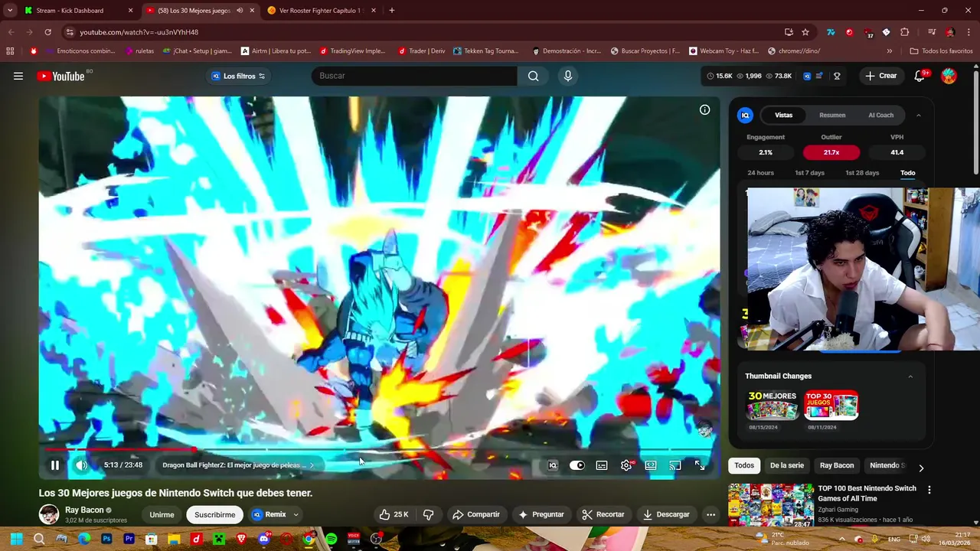Bookmark this page with star icon
Screen dimensions: 980x551
[805, 32]
